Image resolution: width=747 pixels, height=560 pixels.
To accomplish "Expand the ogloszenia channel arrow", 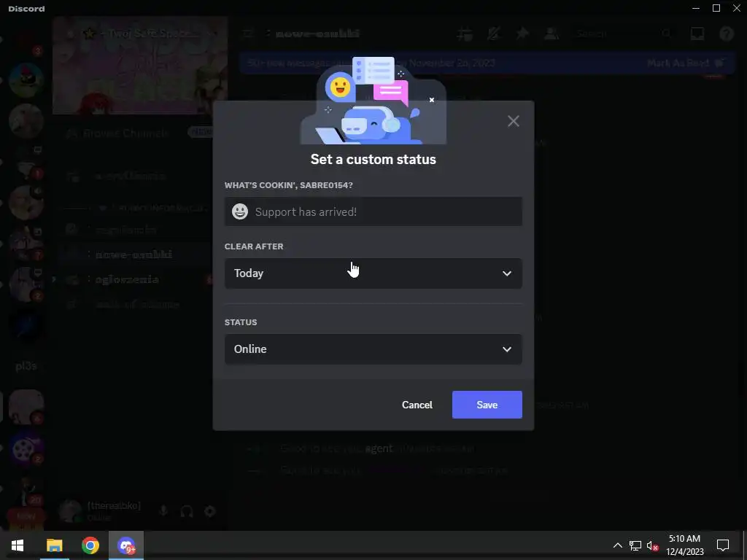I will click(x=54, y=279).
